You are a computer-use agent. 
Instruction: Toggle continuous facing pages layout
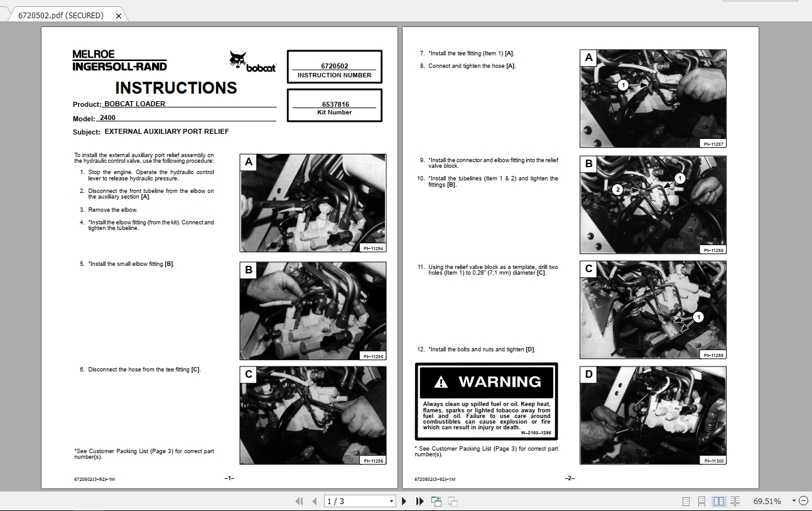735,501
